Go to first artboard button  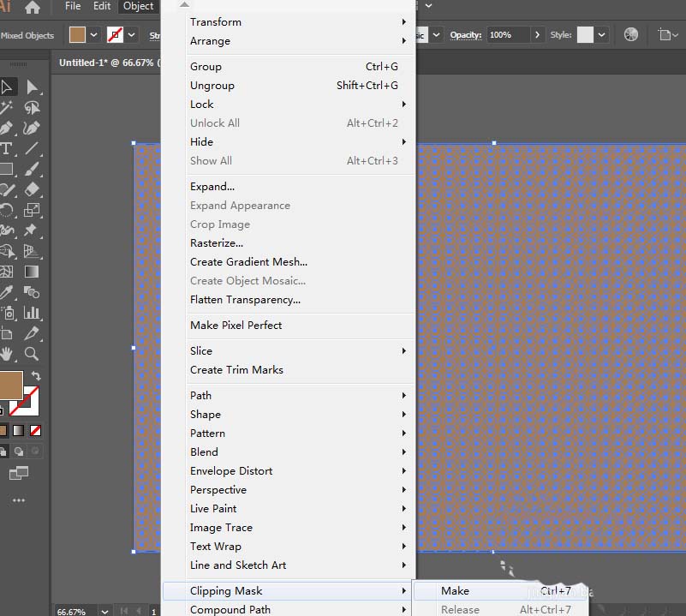coord(124,612)
